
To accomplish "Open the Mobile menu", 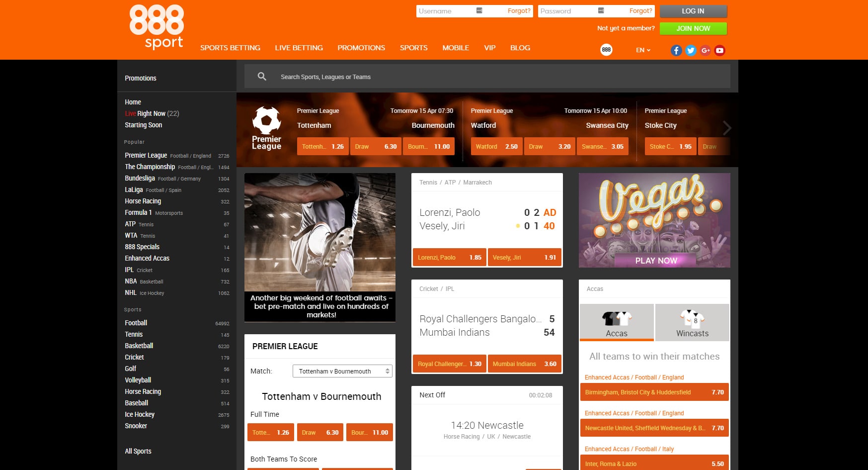I will 456,48.
